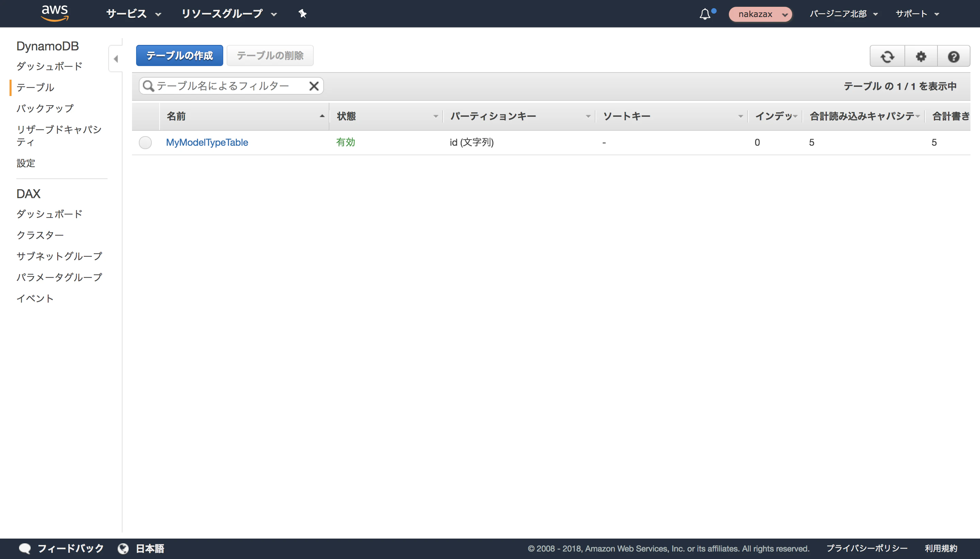Go to the AWS console home logo
The width and height of the screenshot is (980, 559).
click(x=55, y=13)
